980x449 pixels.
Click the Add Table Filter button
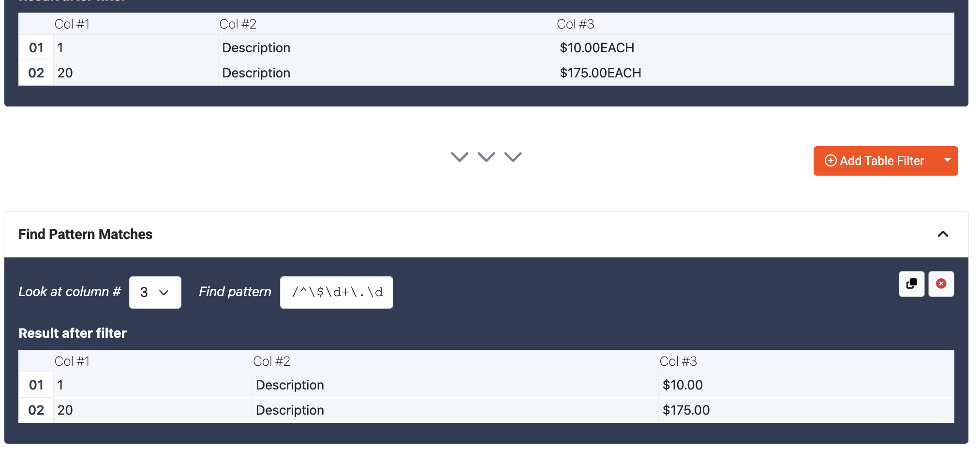coord(876,161)
